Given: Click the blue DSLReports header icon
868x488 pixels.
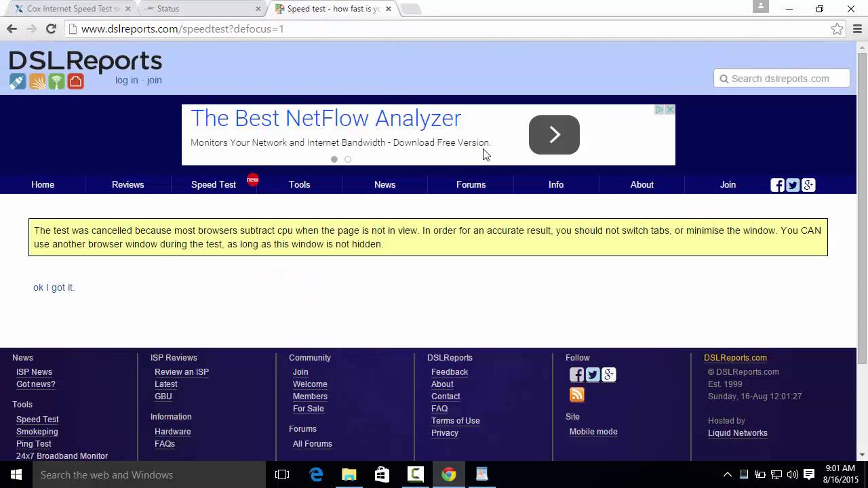Looking at the screenshot, I should point(18,81).
